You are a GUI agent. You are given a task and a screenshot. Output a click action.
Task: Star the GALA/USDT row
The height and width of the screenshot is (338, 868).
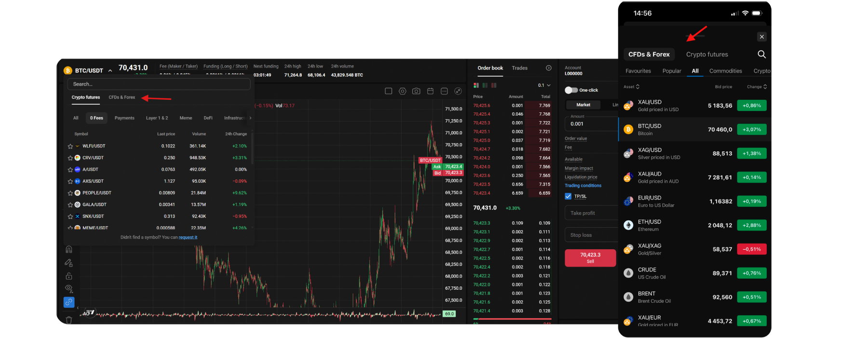(x=70, y=205)
